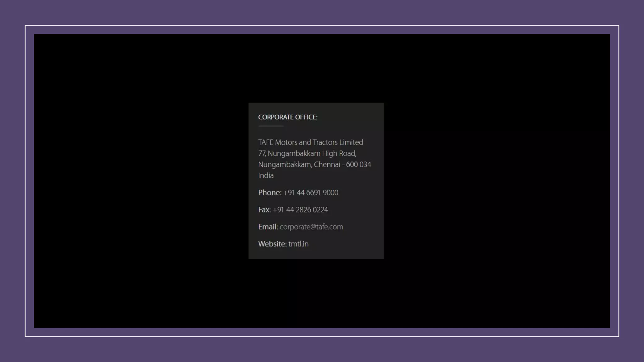644x362 pixels.
Task: Click the Website: label
Action: [272, 244]
